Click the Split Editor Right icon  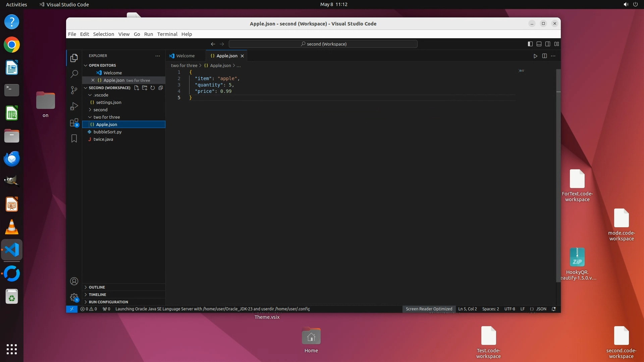[x=544, y=56]
